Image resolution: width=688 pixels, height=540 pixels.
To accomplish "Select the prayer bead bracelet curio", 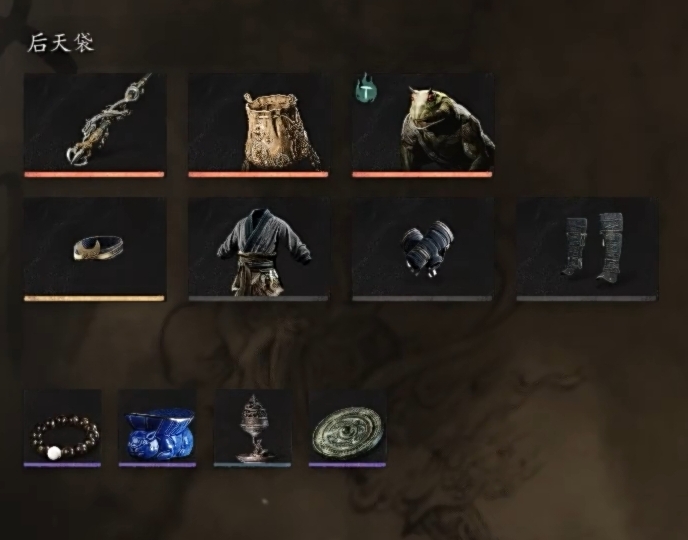I will 62,429.
